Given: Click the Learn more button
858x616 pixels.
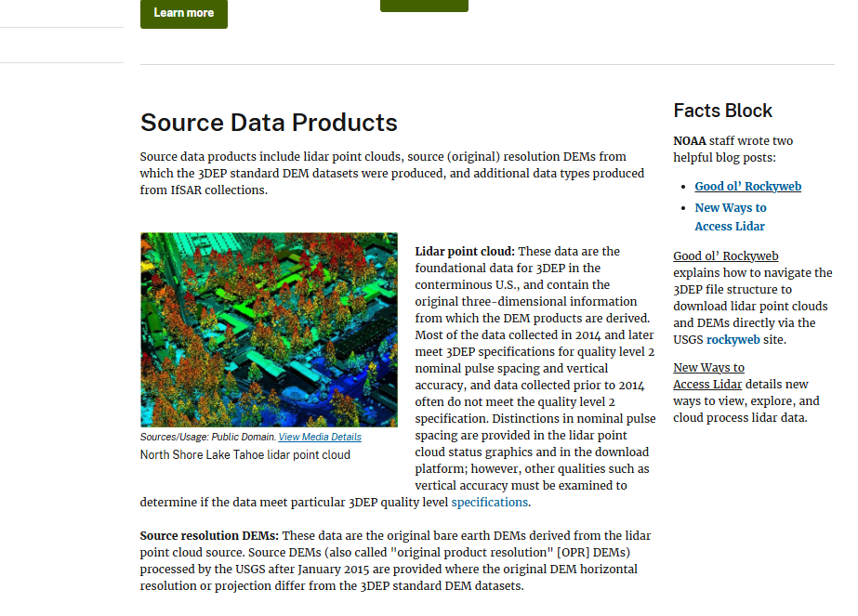Looking at the screenshot, I should pyautogui.click(x=183, y=14).
